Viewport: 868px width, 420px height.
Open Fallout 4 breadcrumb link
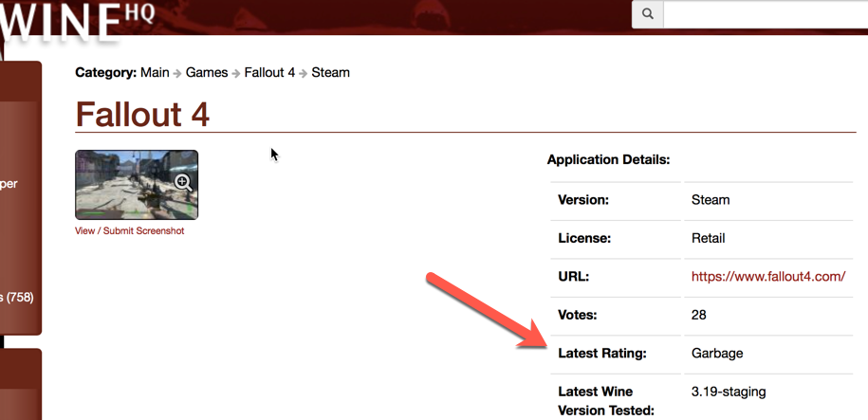point(269,72)
